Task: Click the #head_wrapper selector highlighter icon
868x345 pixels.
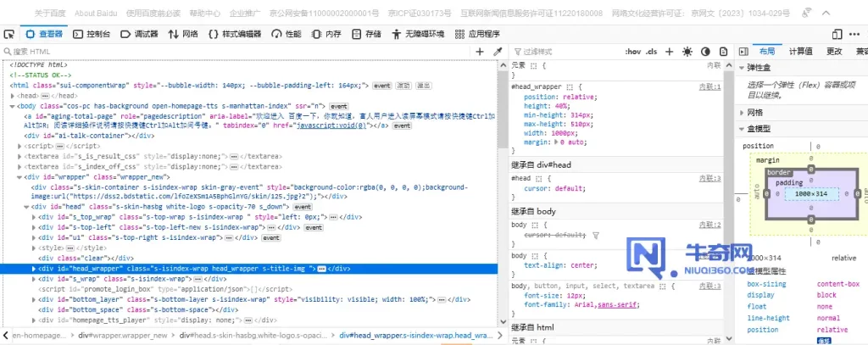Action: coord(570,87)
